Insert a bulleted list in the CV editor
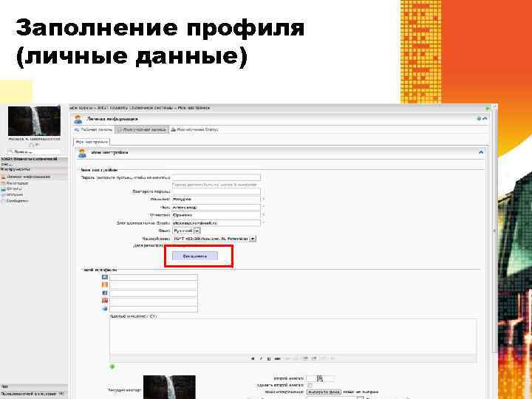 pyautogui.click(x=306, y=358)
